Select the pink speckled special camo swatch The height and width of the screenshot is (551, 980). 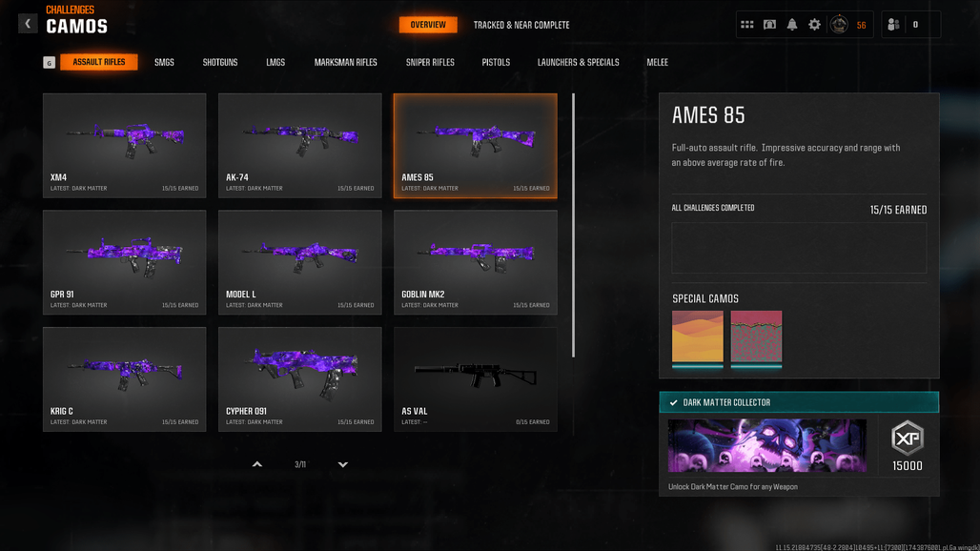click(756, 338)
